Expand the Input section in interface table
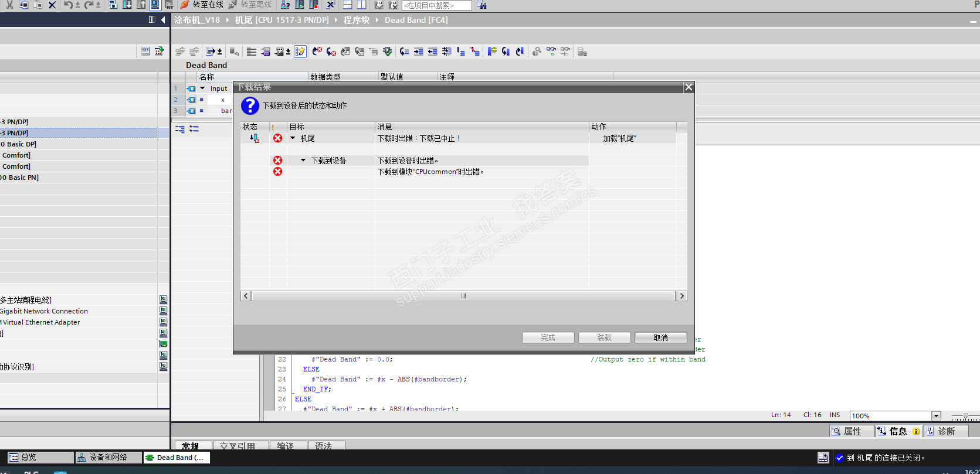Viewport: 980px width, 474px height. 202,88
